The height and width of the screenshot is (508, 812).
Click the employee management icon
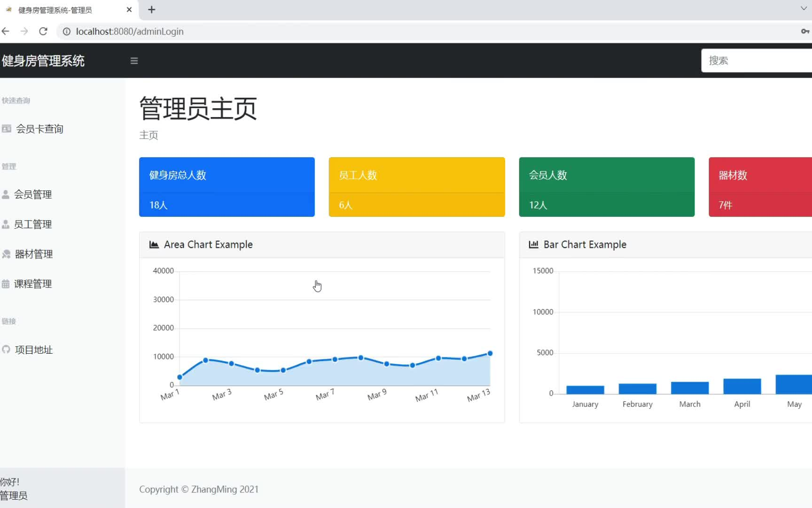(x=6, y=224)
